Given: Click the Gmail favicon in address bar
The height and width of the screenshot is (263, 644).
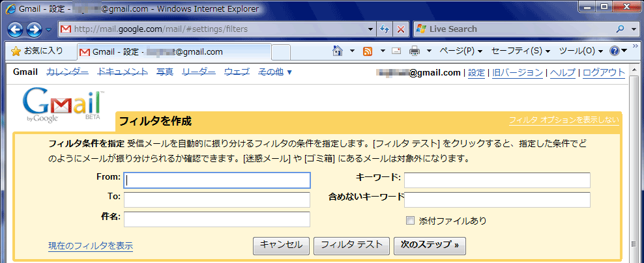Looking at the screenshot, I should click(66, 29).
